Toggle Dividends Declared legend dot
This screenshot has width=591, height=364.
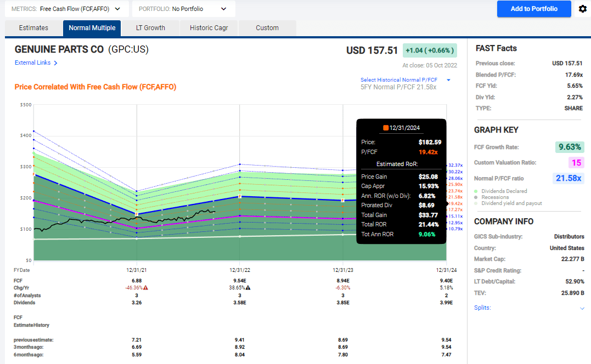tap(476, 191)
